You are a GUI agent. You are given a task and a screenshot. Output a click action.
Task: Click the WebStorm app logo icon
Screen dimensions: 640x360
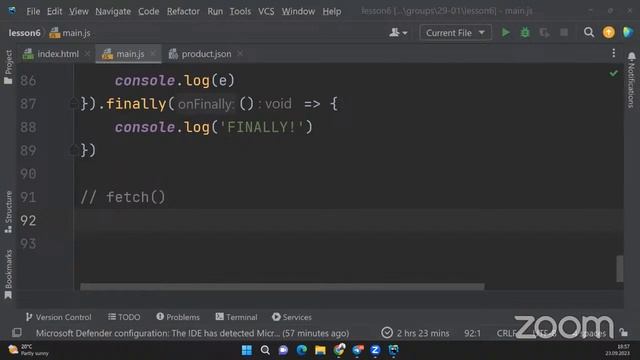pyautogui.click(x=12, y=11)
